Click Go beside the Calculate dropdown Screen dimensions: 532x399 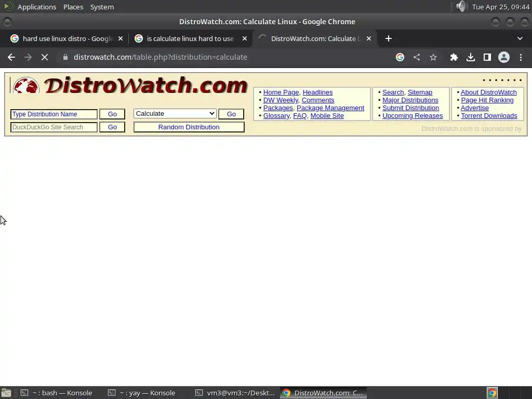coord(231,114)
